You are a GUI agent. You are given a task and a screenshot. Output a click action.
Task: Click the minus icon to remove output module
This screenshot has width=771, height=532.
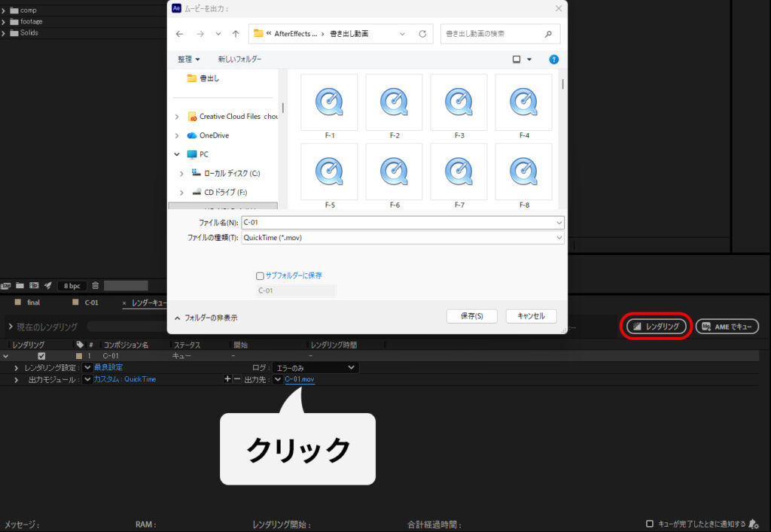coord(236,379)
